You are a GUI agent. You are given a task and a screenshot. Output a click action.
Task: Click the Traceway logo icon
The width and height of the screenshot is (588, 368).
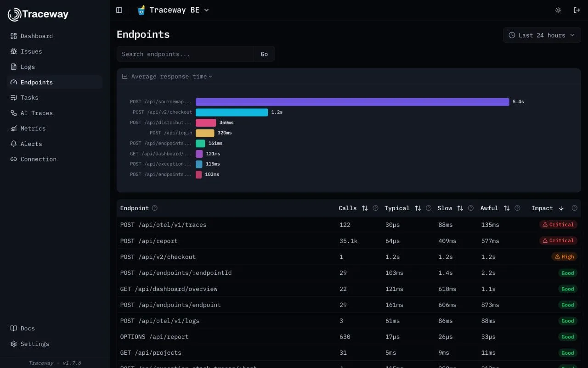coord(14,14)
